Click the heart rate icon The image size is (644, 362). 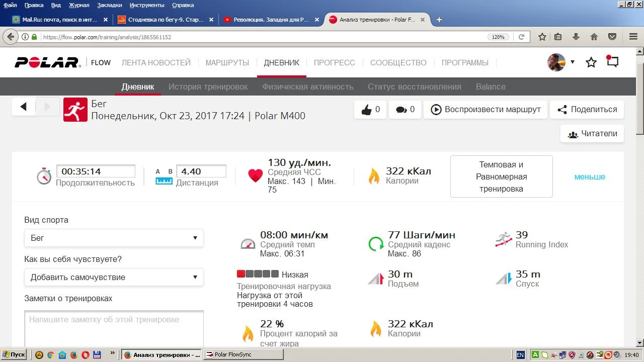click(x=256, y=175)
